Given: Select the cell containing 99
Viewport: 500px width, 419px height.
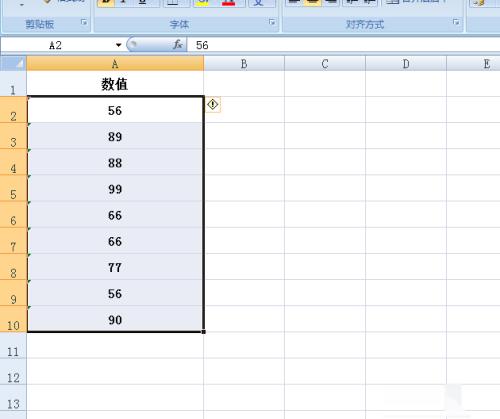Looking at the screenshot, I should click(x=115, y=188).
